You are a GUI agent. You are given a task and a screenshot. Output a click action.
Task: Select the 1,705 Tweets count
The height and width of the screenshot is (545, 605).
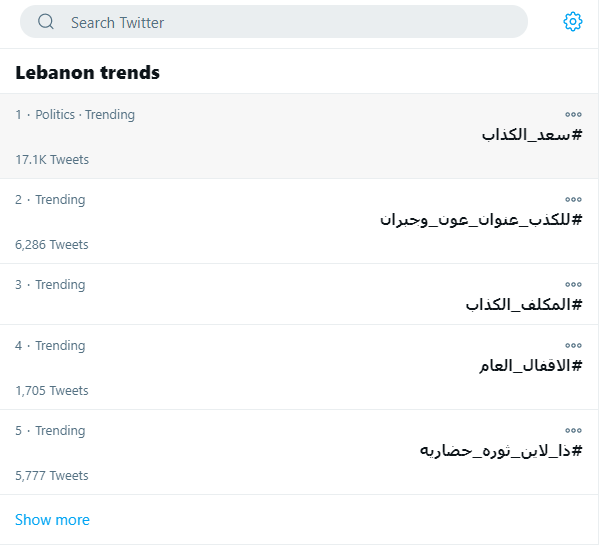tap(52, 390)
